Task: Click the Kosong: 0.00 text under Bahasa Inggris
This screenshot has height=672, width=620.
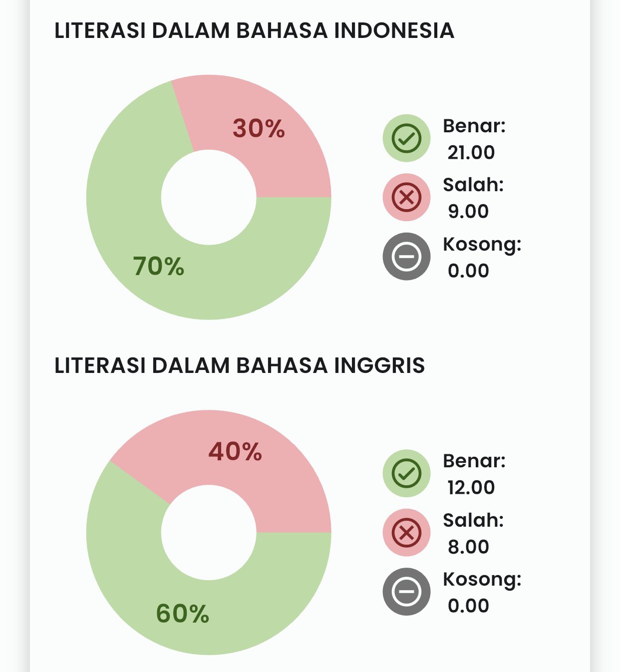Action: [x=481, y=592]
